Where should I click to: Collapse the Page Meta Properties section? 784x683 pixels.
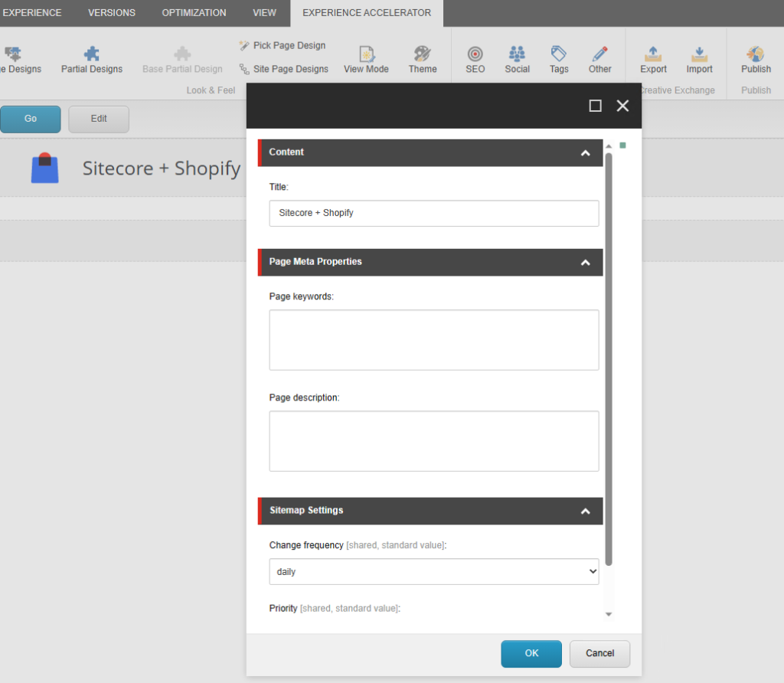tap(585, 263)
